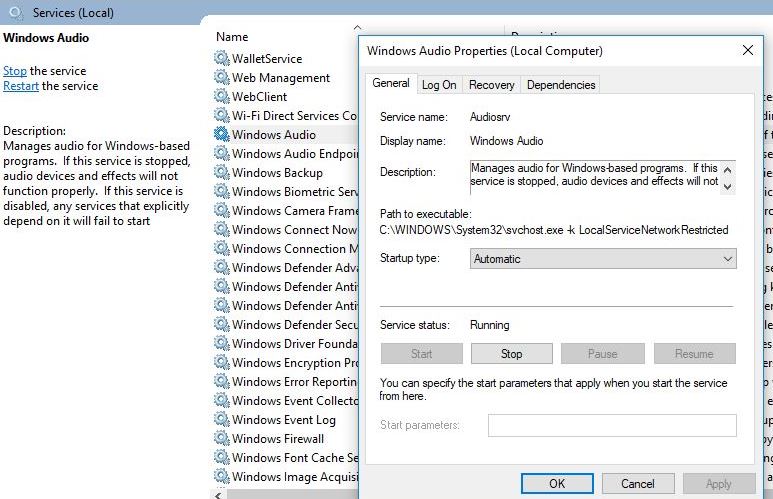This screenshot has height=499, width=773.
Task: Click the Start parameters input field
Action: coord(612,425)
